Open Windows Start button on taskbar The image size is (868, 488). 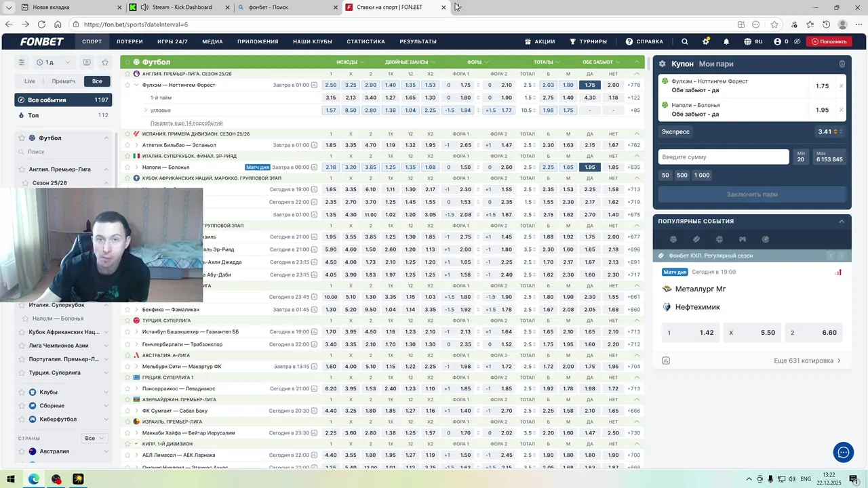coord(11,479)
